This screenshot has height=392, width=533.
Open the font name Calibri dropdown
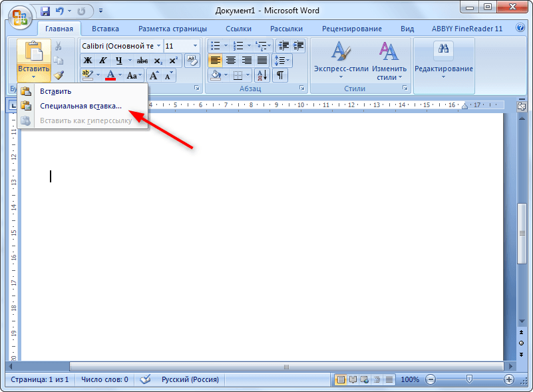click(158, 46)
